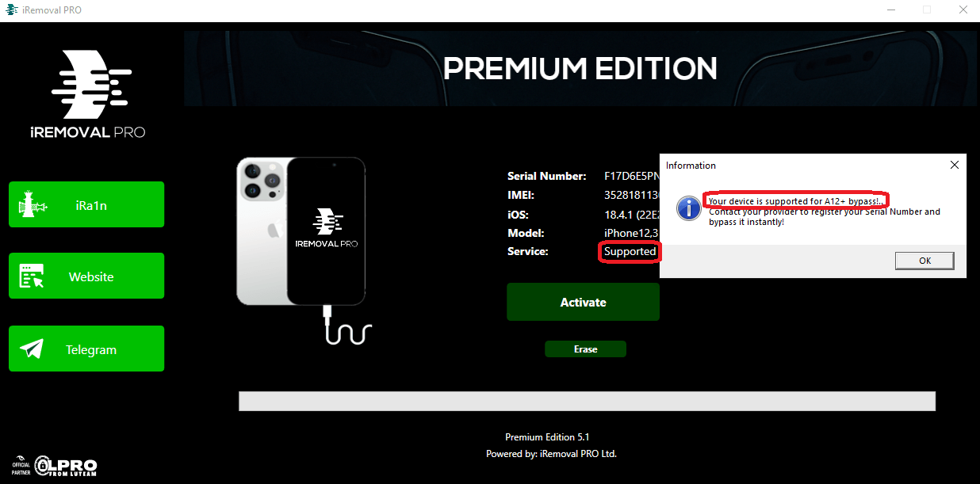
Task: Open the Website button
Action: [x=86, y=276]
